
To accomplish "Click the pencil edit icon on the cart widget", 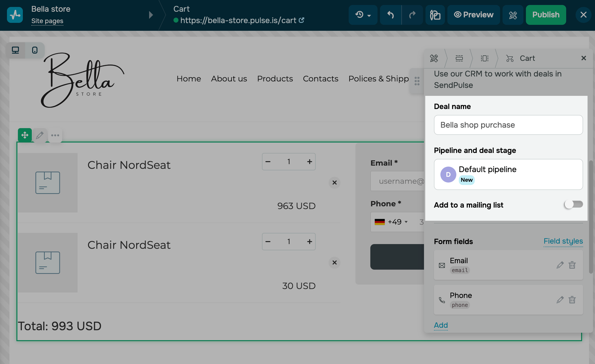I will click(40, 135).
